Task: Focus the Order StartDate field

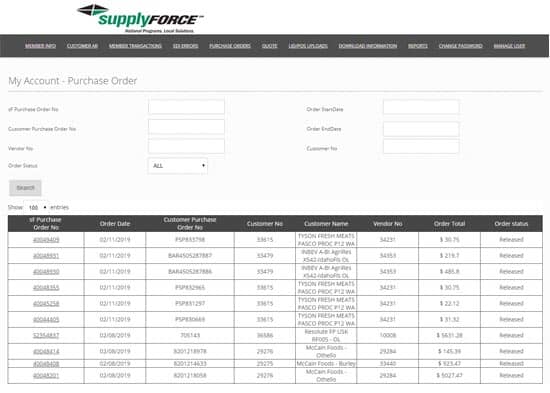Action: point(421,107)
